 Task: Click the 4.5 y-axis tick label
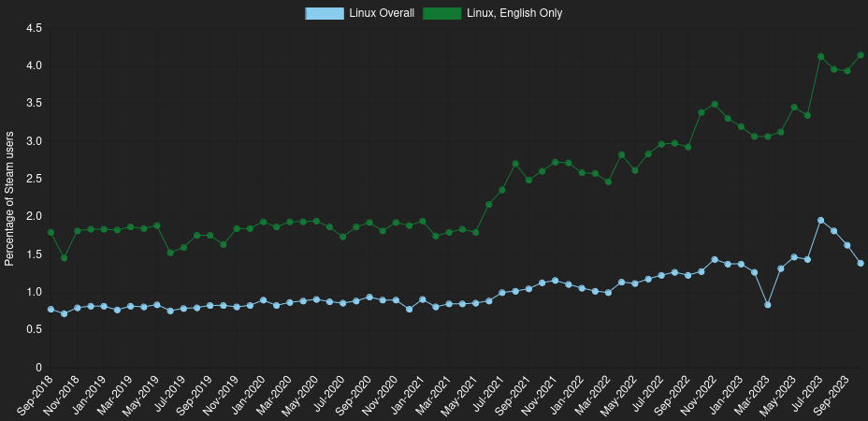pyautogui.click(x=34, y=28)
